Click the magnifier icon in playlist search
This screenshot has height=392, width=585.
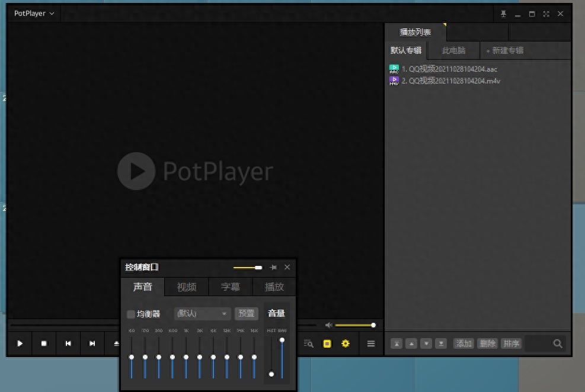557,343
